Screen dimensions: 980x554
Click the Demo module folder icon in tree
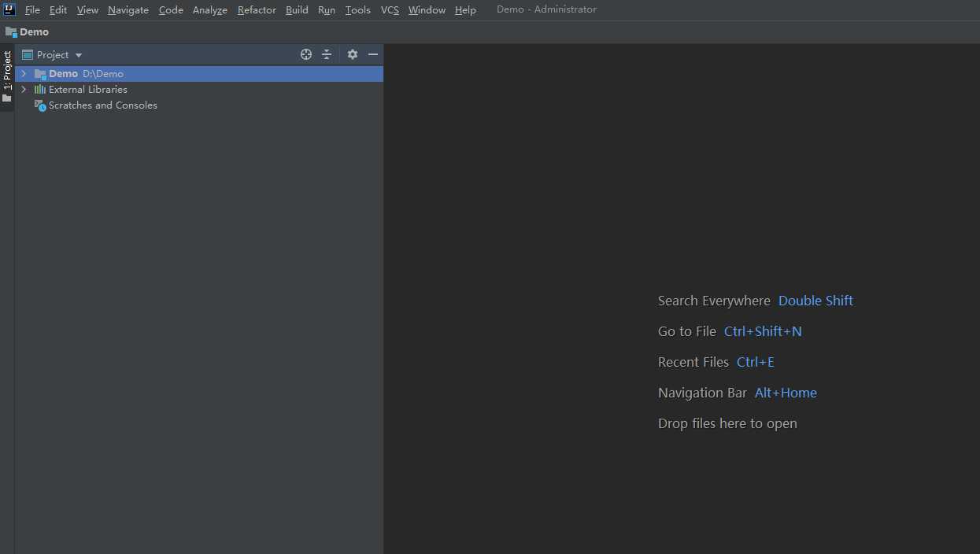click(40, 74)
